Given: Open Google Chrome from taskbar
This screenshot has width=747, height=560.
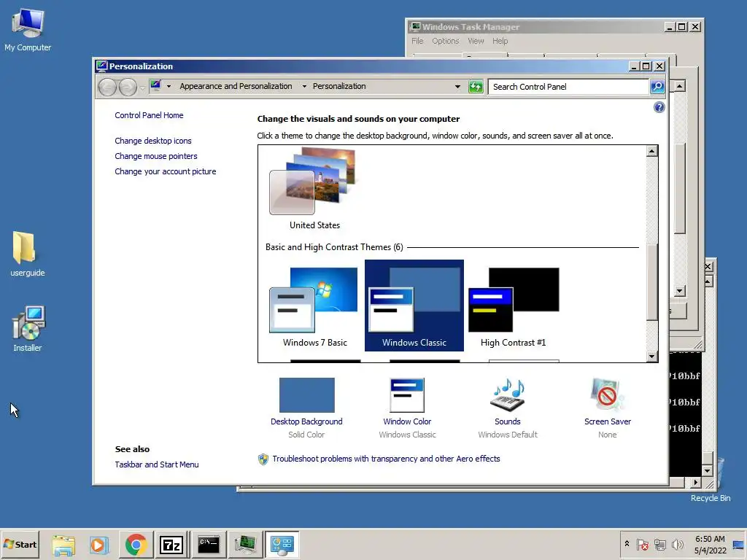Looking at the screenshot, I should click(136, 544).
